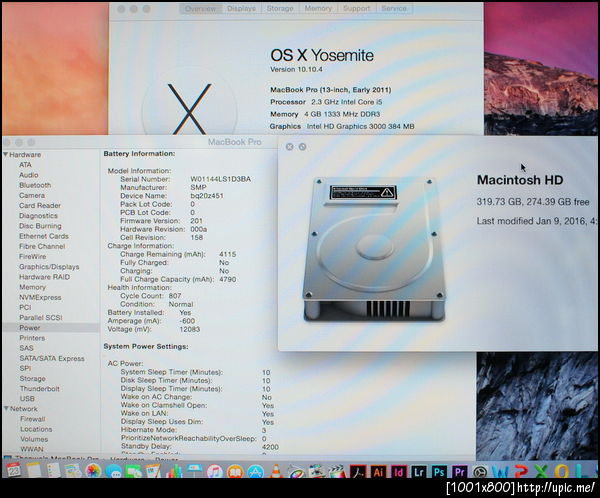Viewport: 600px width, 498px height.
Task: Open Final Cut Pro clapperboard icon
Action: click(x=336, y=471)
